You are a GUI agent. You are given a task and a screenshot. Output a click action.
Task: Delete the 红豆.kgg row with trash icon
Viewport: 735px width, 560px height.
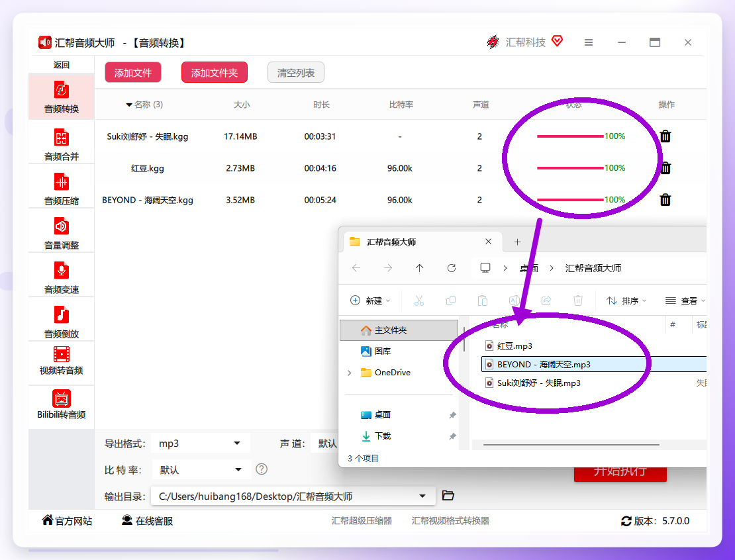665,167
